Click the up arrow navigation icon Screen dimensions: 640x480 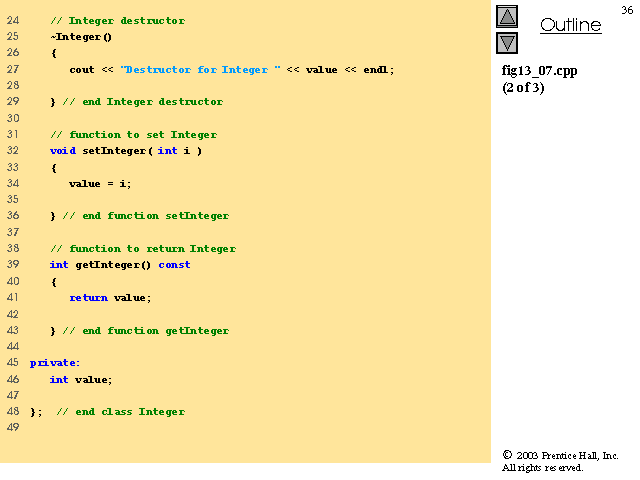pos(507,16)
